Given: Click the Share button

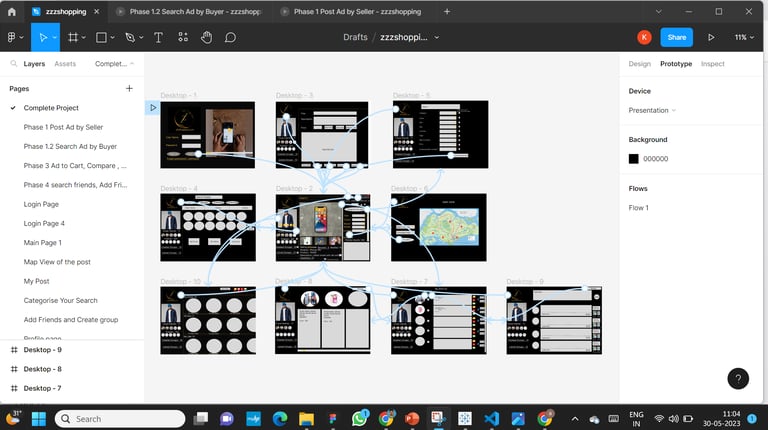Looking at the screenshot, I should [677, 37].
